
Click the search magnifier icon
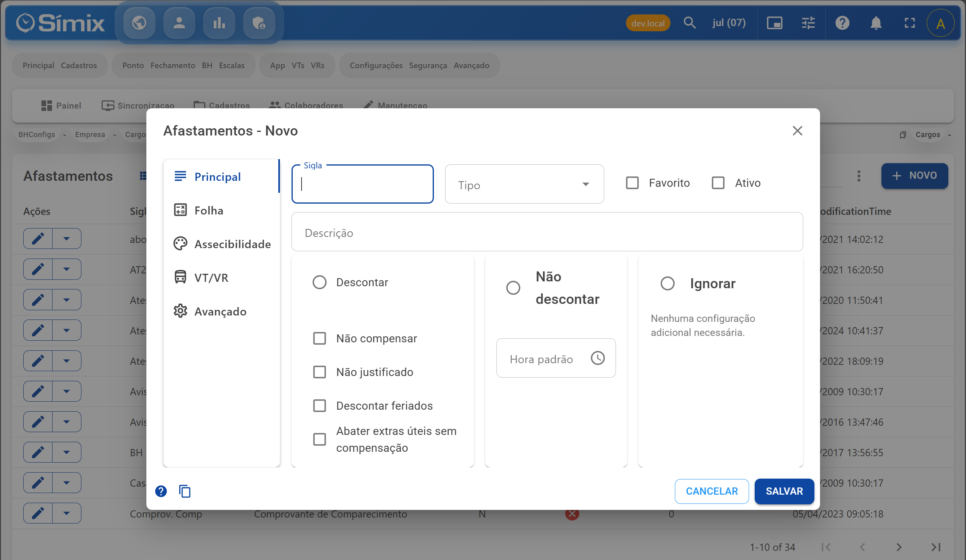pos(689,23)
